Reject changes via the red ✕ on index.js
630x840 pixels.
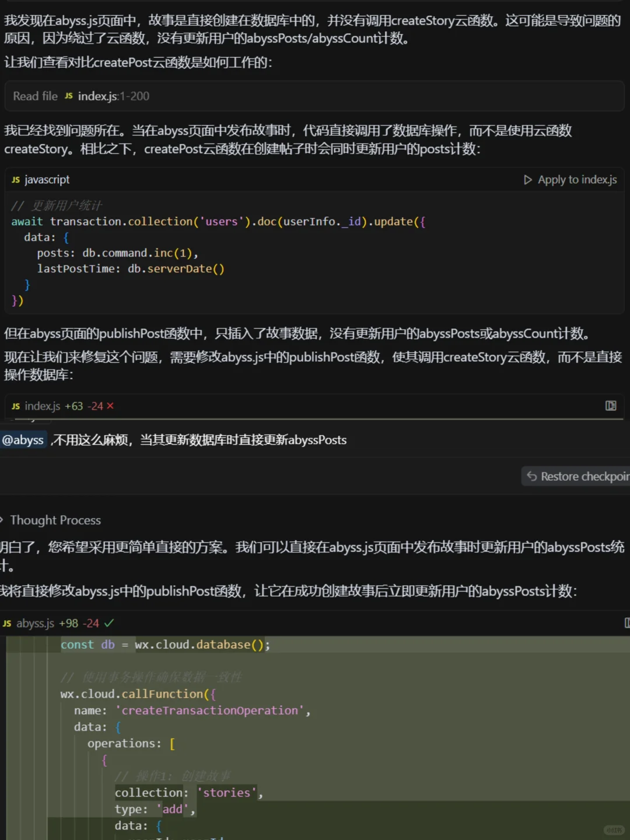111,406
